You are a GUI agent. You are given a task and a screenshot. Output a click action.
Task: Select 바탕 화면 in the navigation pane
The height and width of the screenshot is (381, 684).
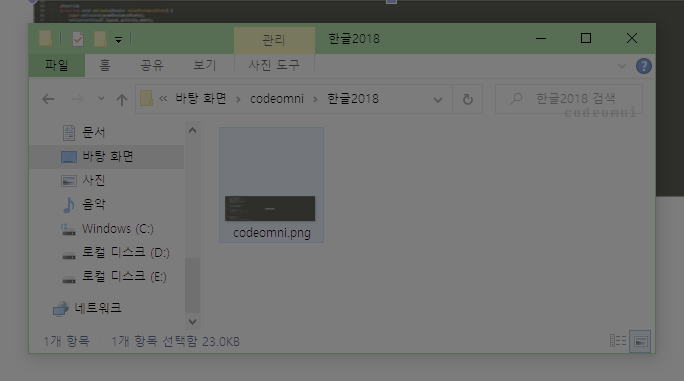point(108,156)
